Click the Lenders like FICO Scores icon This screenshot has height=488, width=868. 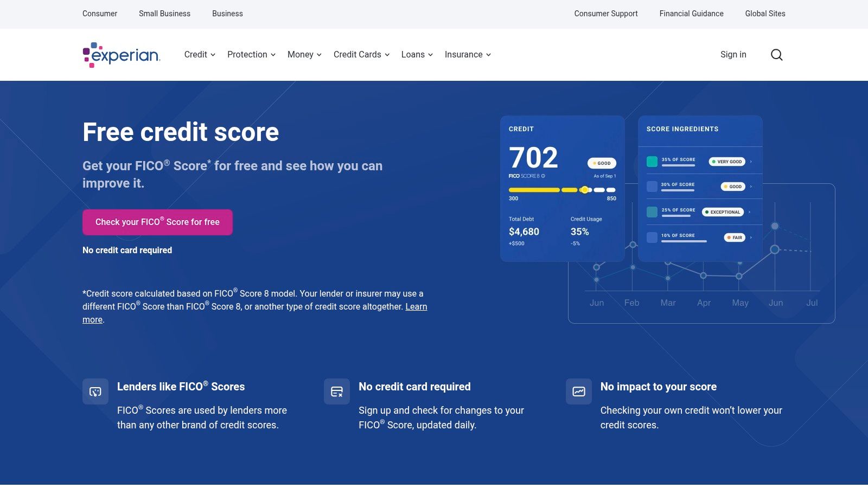point(95,391)
